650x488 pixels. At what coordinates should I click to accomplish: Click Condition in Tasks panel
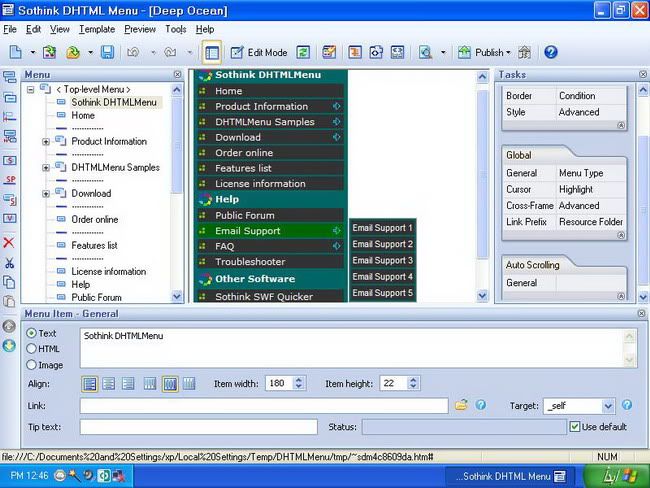coord(577,95)
